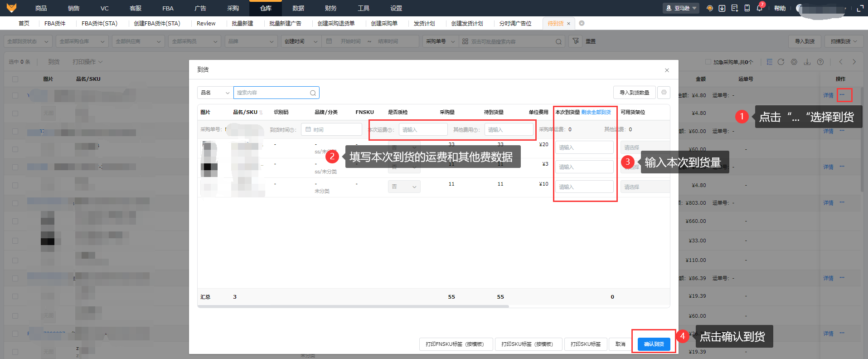The width and height of the screenshot is (868, 359).
Task: Click the notification bell icon
Action: pos(759,8)
